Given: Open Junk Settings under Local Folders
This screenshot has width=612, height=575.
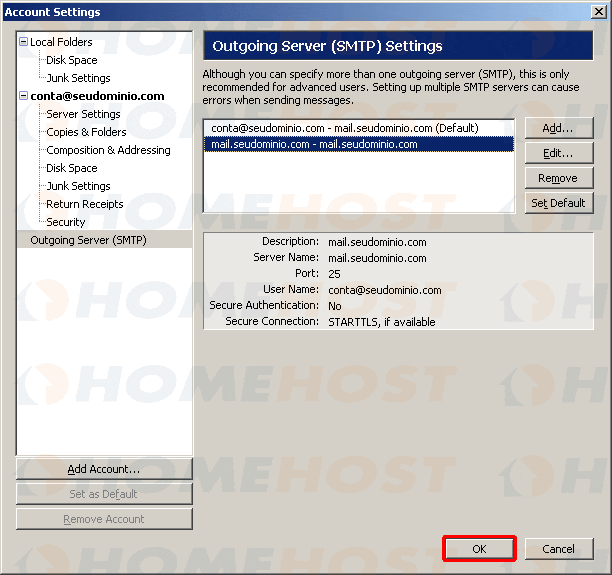Looking at the screenshot, I should 78,78.
